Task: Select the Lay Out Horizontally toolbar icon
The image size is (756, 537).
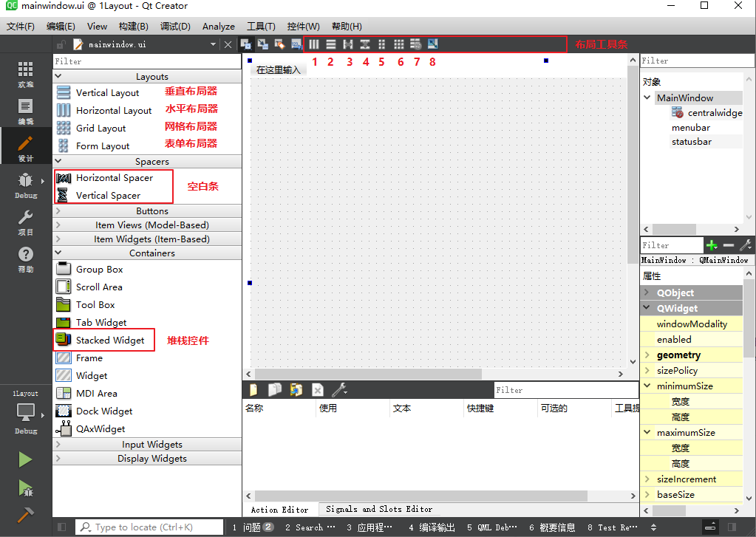Action: pyautogui.click(x=313, y=44)
